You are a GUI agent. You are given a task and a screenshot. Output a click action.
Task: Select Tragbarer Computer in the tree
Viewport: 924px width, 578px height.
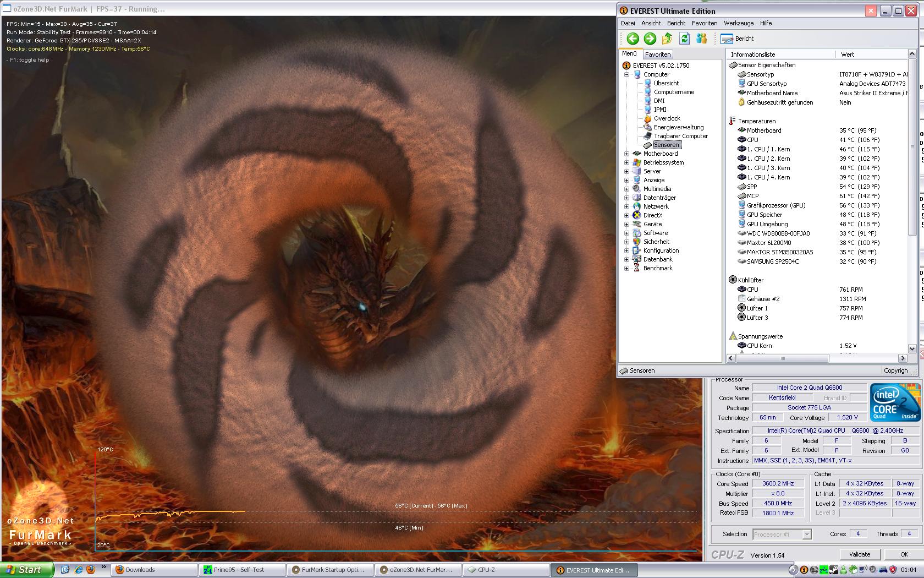click(x=681, y=136)
